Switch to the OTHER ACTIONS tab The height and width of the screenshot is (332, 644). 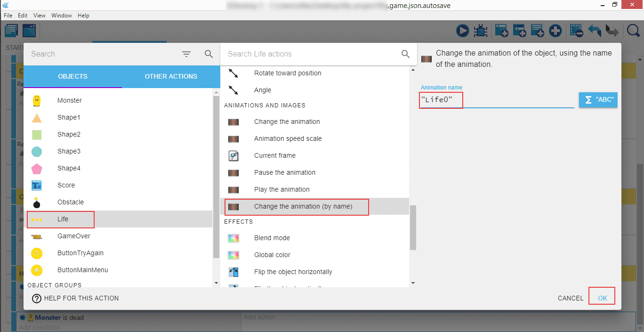pos(171,76)
